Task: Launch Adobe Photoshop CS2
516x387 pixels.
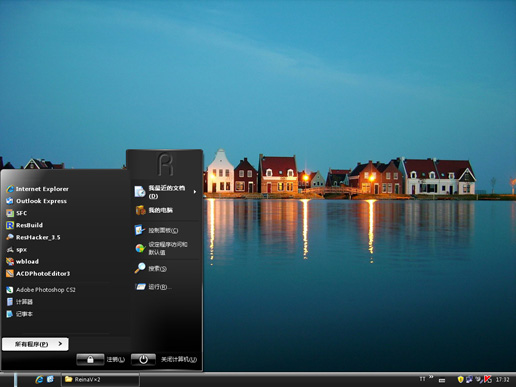Action: [x=41, y=290]
